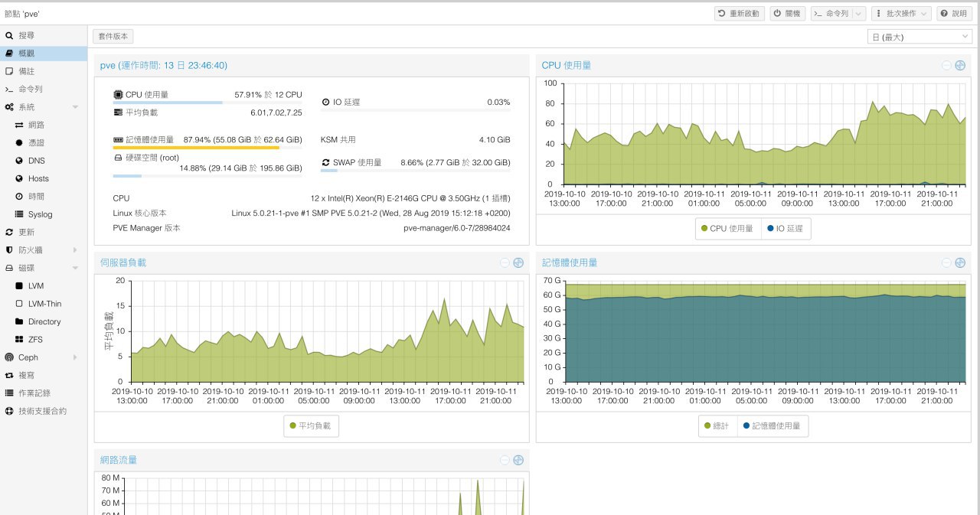Click the zoom plus icon on 伺服器負載 chart
The width and height of the screenshot is (980, 515).
pos(518,262)
